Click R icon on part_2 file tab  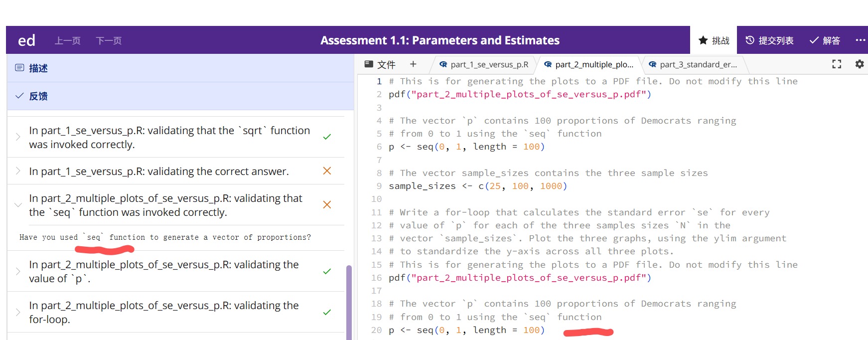[548, 64]
